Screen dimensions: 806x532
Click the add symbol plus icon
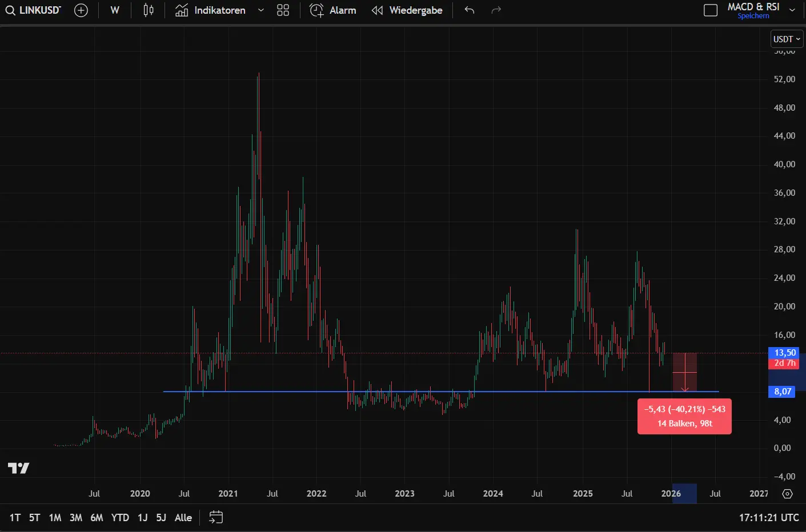tap(81, 10)
